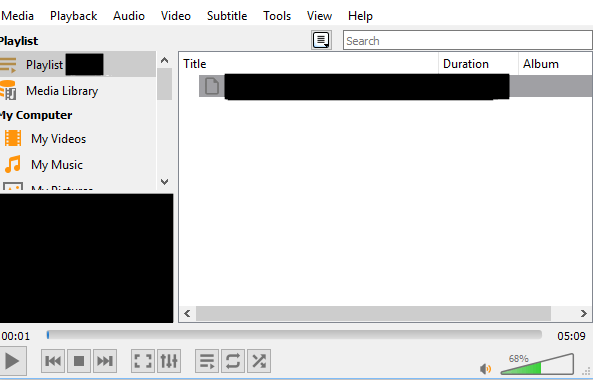Click sidebar scroll up arrow
593x380 pixels.
pos(165,60)
